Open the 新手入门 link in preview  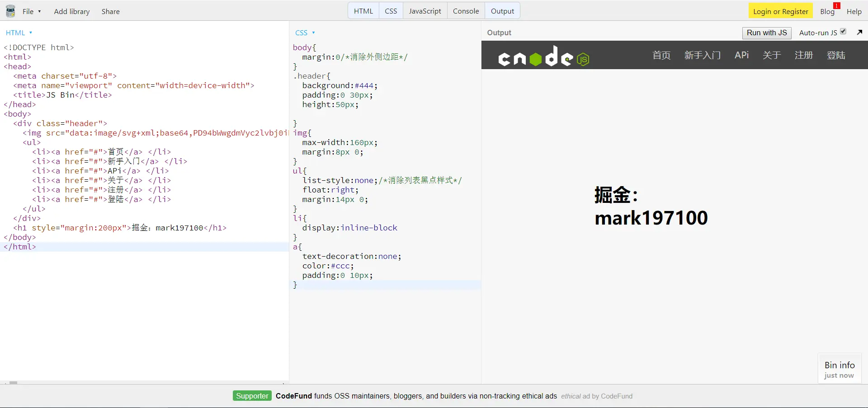tap(703, 55)
